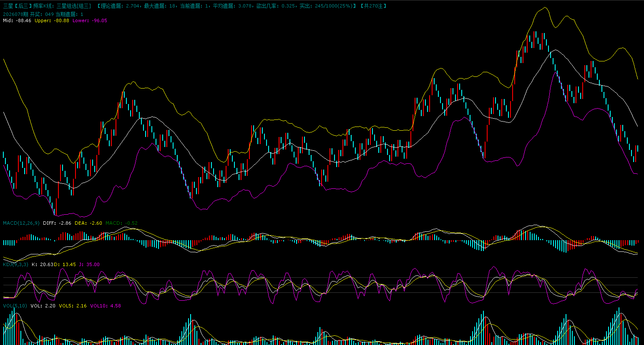Viewport: 644px width, 345px height.
Task: Click the magenta VOL10 value label
Action: click(x=106, y=306)
